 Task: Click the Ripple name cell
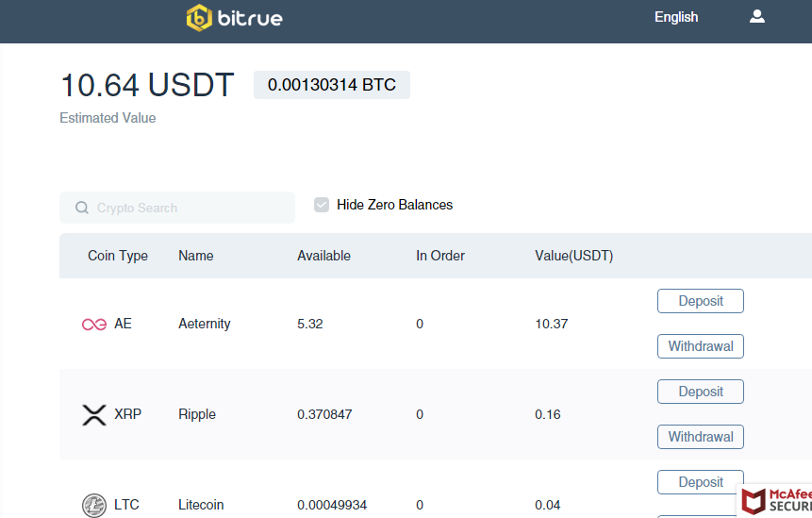point(197,415)
